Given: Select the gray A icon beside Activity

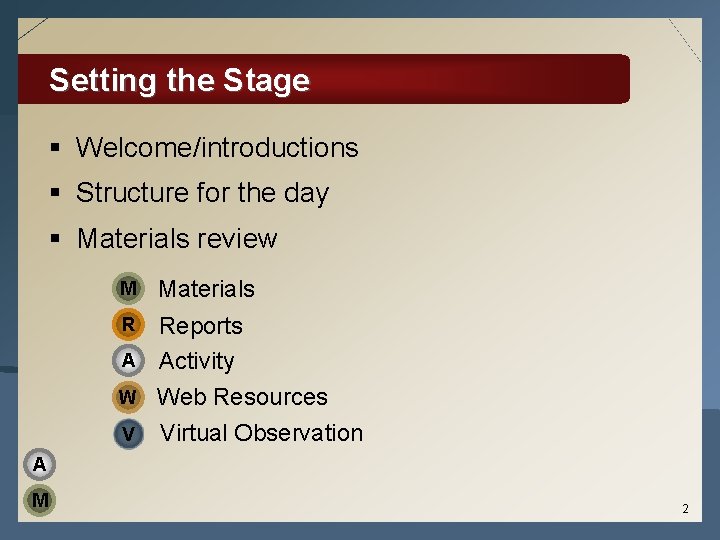Looking at the screenshot, I should click(128, 361).
